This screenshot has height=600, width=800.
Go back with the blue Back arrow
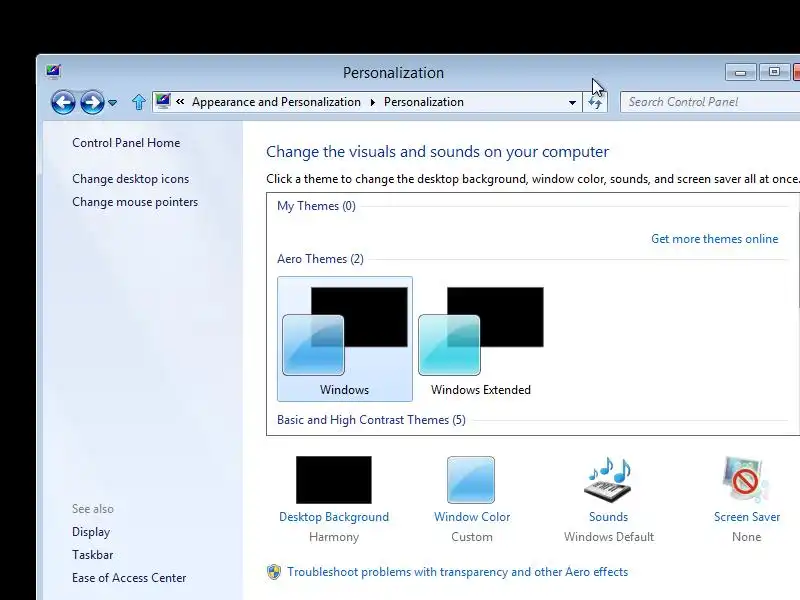click(x=63, y=103)
